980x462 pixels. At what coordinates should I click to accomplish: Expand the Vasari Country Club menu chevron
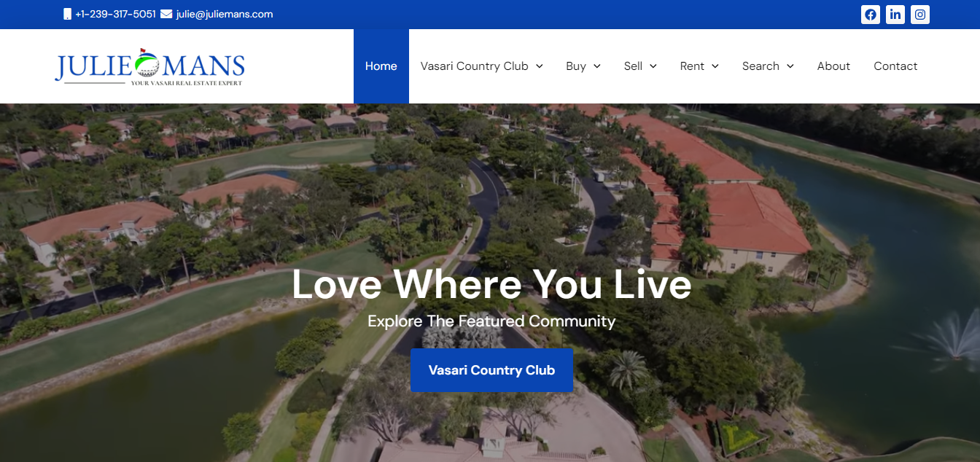coord(540,66)
